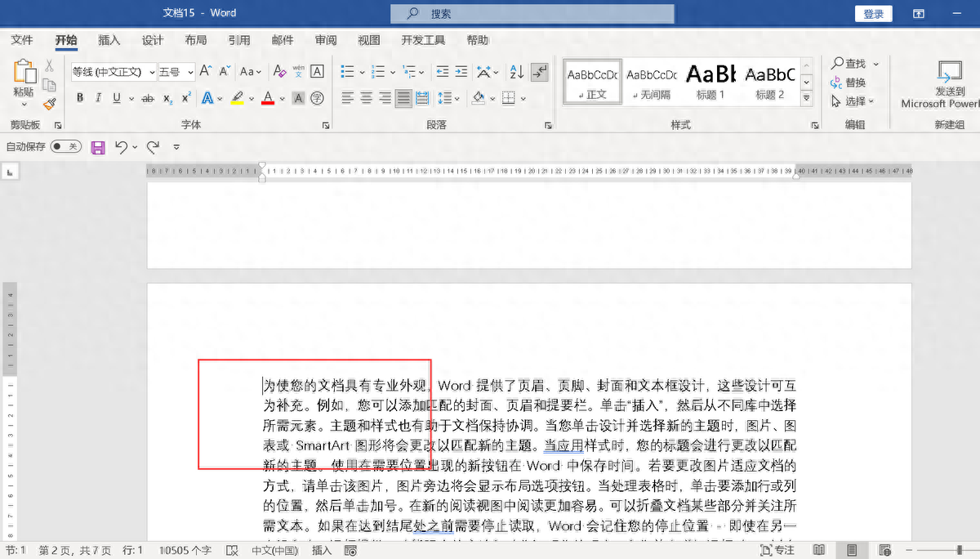980x559 pixels.
Task: Switch to the Developer (开发工具) tab
Action: [x=423, y=39]
